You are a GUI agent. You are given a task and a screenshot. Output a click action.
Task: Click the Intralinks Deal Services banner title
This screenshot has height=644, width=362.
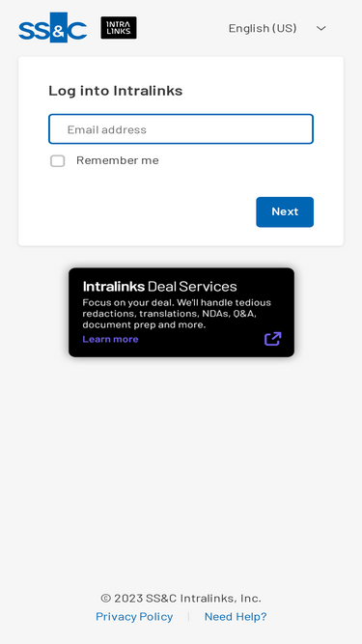[x=159, y=286]
